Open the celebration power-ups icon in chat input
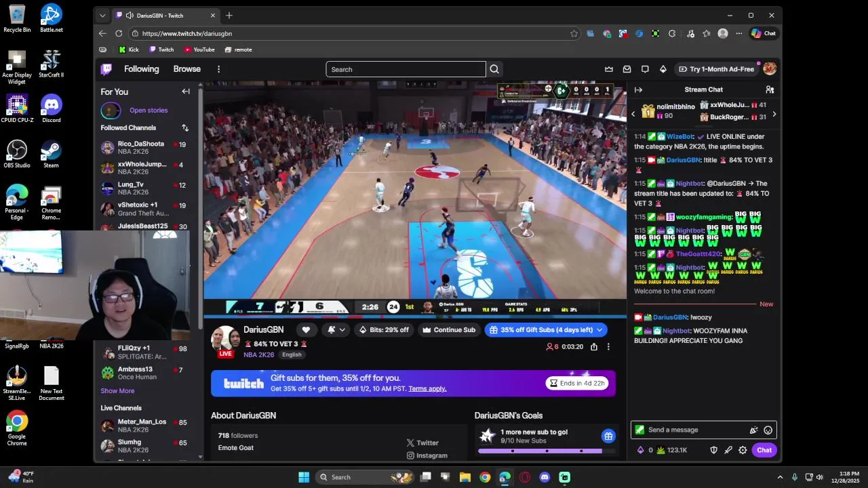 coord(753,430)
